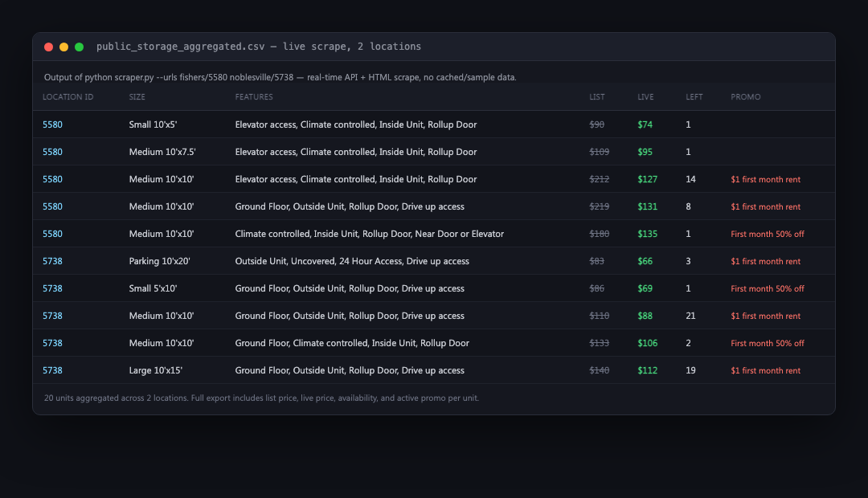Click the window title public_storage_aggregated.csv

click(x=181, y=47)
